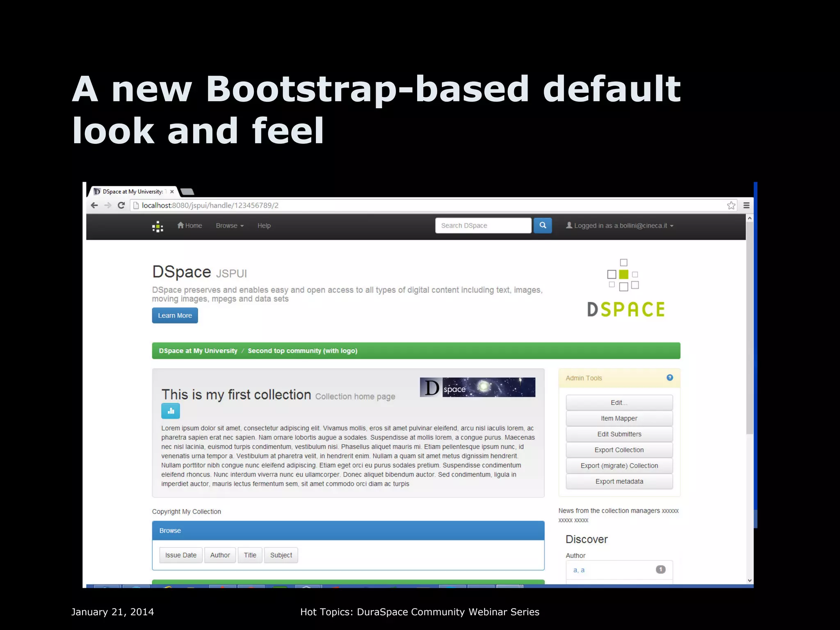This screenshot has width=840, height=630.
Task: Click Export metadata button
Action: pyautogui.click(x=619, y=482)
